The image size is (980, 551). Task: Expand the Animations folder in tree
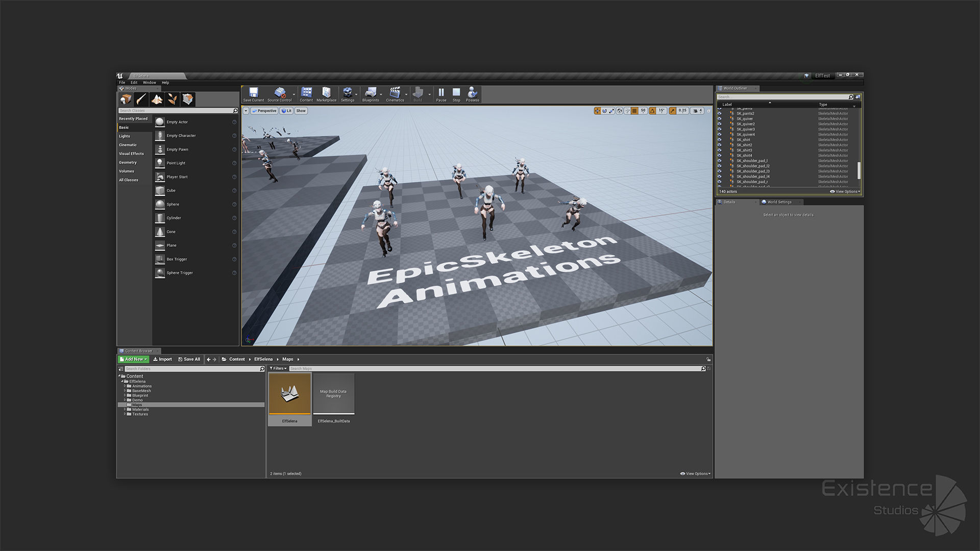coord(125,386)
